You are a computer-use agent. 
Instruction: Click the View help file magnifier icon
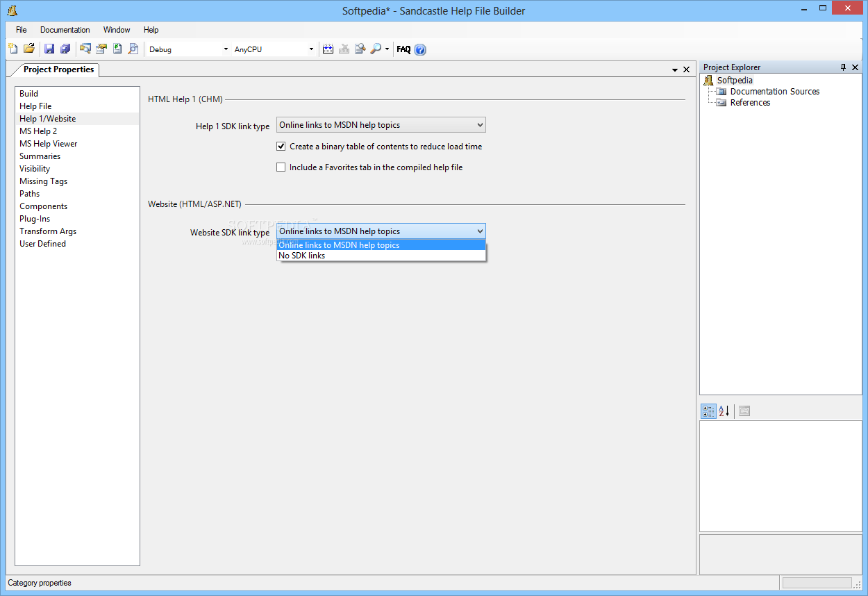(x=376, y=49)
